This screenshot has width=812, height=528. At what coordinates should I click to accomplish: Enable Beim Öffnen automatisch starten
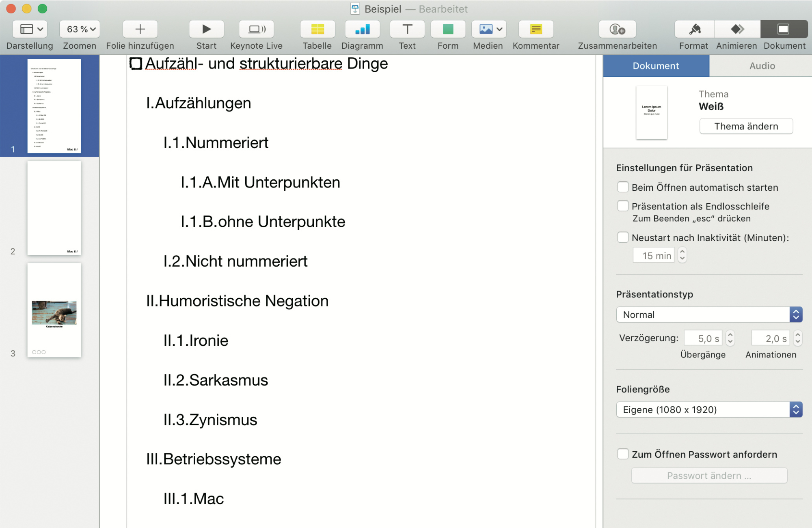[x=622, y=187]
